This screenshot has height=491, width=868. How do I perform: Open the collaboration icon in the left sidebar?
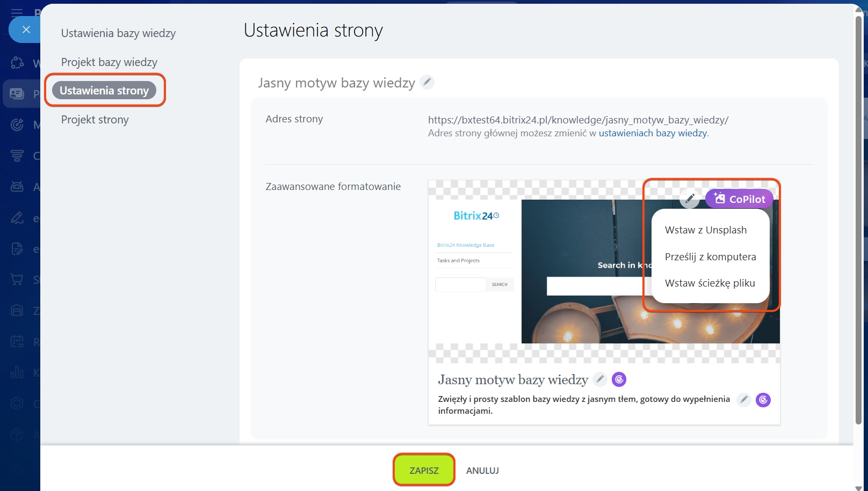click(17, 63)
